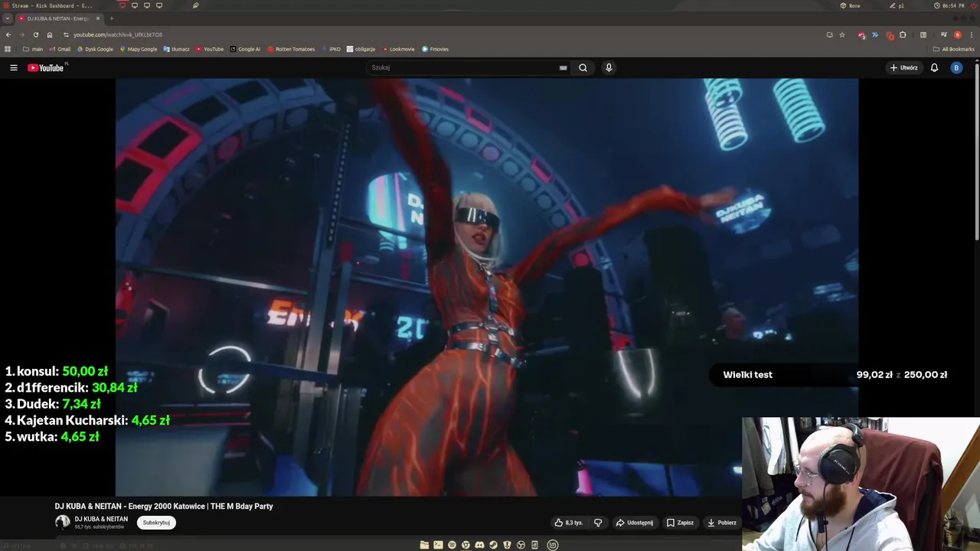
Task: Open the Extensions puzzle icon
Action: pos(903,34)
